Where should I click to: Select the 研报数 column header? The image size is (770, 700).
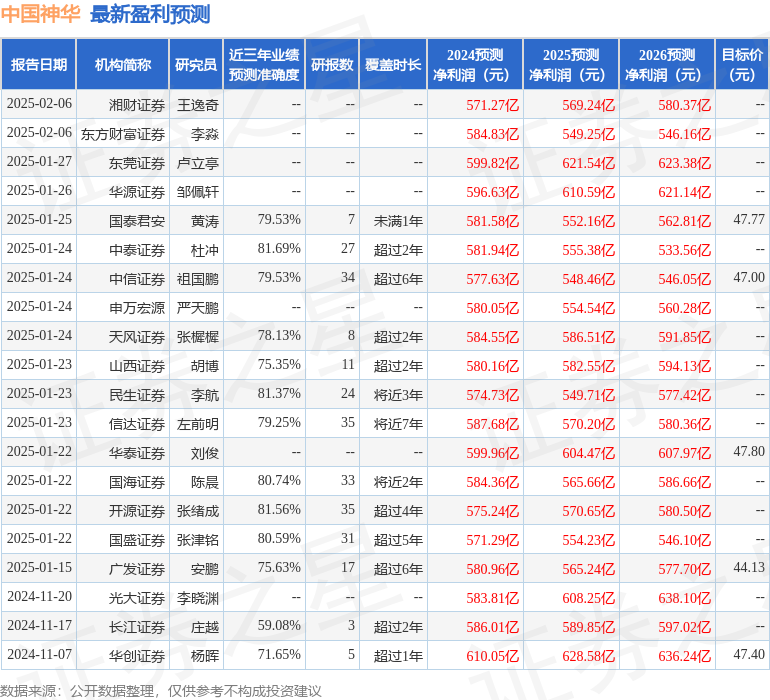pyautogui.click(x=332, y=64)
